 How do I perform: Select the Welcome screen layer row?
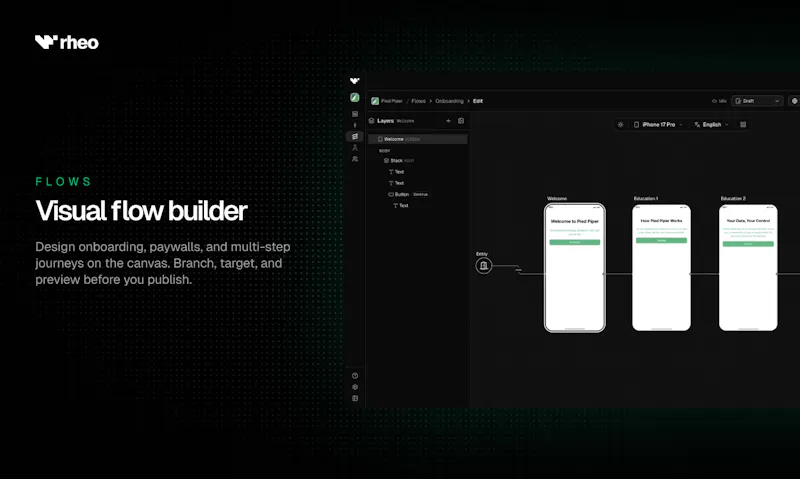point(418,139)
